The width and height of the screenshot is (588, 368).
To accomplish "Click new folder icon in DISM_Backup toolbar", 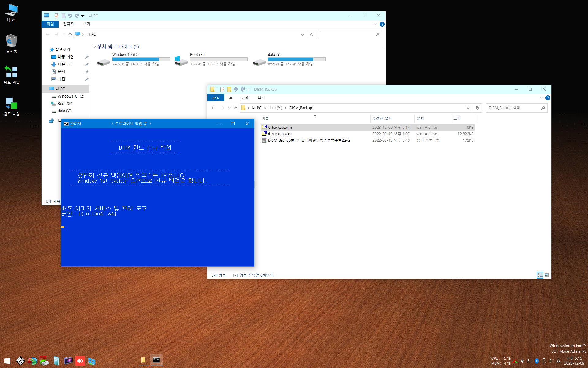I will click(229, 90).
